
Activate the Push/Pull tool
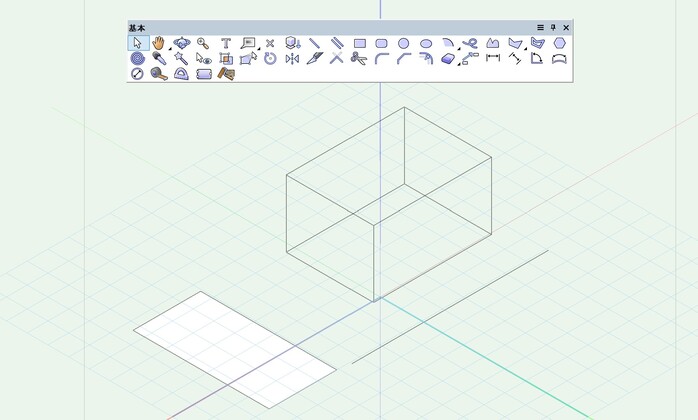[292, 43]
